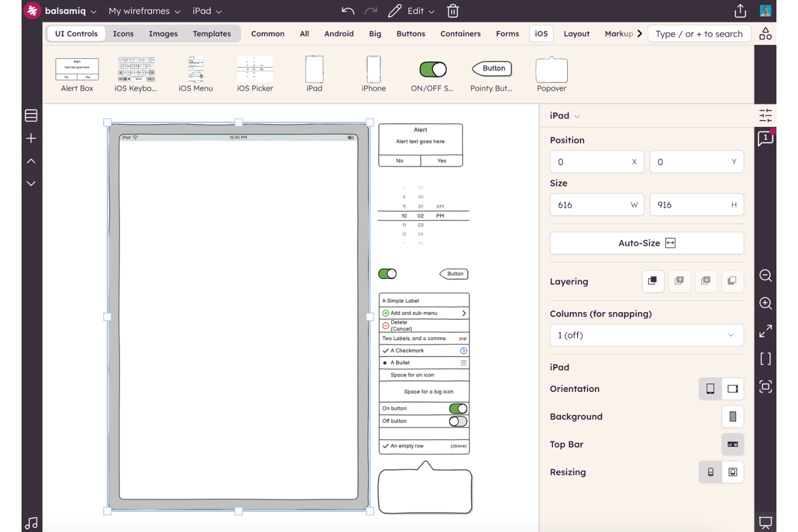Select the Android category

pos(339,33)
